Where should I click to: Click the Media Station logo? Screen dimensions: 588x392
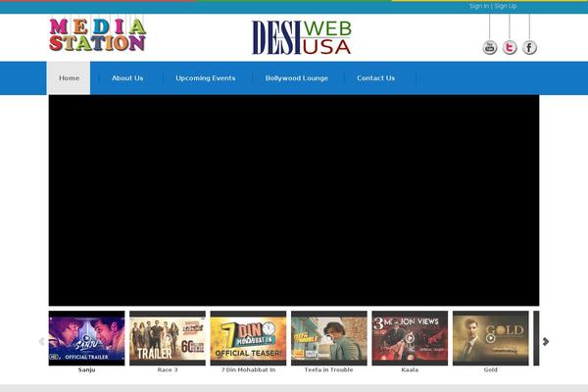[x=97, y=34]
